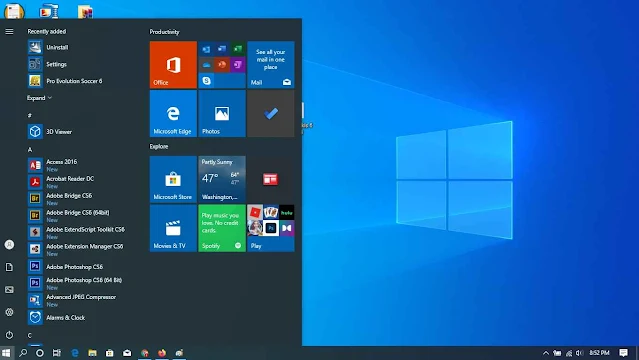Viewport: 639px width, 360px height.
Task: Open the Photos tile
Action: (222, 113)
